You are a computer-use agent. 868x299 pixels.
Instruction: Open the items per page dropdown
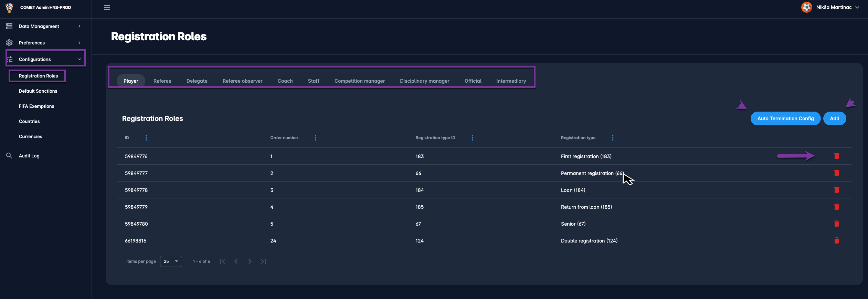tap(171, 261)
